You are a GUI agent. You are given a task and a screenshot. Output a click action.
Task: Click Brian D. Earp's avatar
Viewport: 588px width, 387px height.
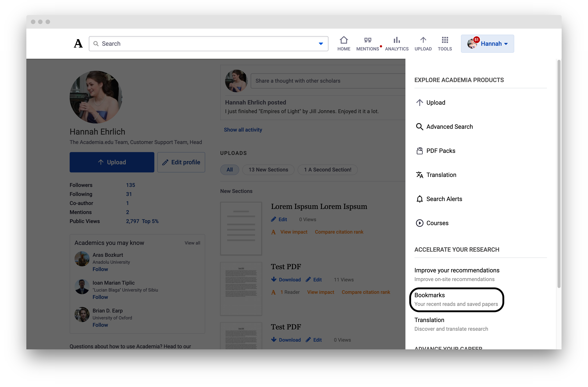[x=82, y=315]
